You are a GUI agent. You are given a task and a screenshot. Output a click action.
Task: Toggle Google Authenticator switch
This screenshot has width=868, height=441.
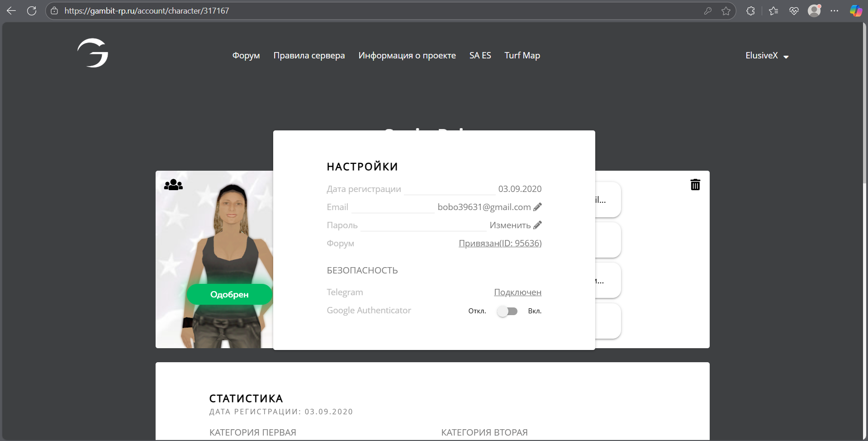click(507, 311)
